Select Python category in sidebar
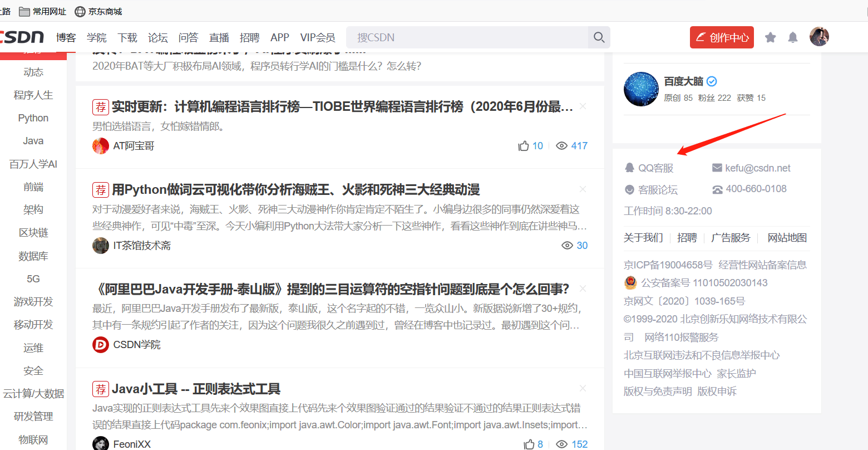868x450 pixels. (33, 118)
